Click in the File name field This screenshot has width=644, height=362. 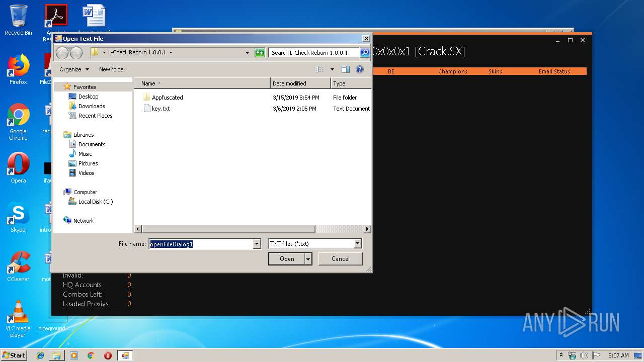[201, 244]
